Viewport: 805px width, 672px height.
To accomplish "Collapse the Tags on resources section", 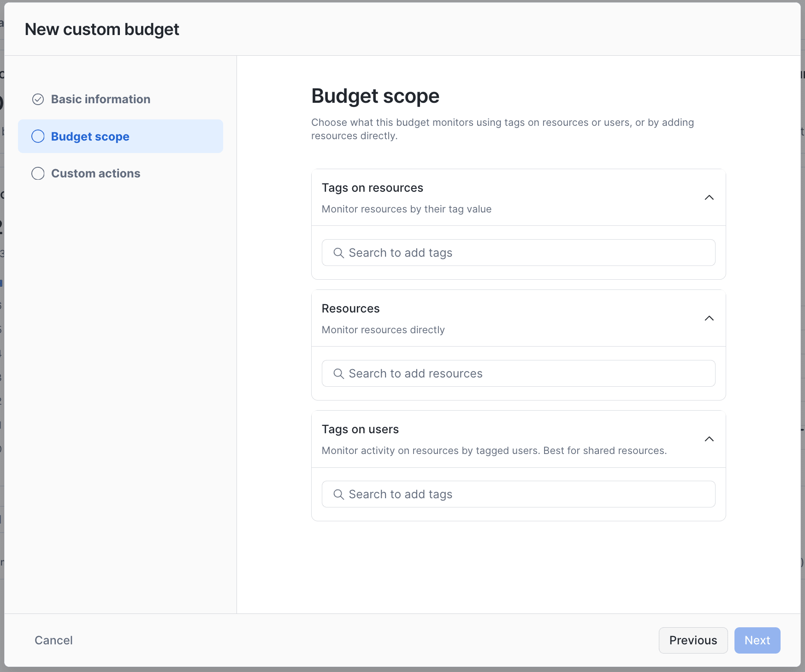I will 709,198.
